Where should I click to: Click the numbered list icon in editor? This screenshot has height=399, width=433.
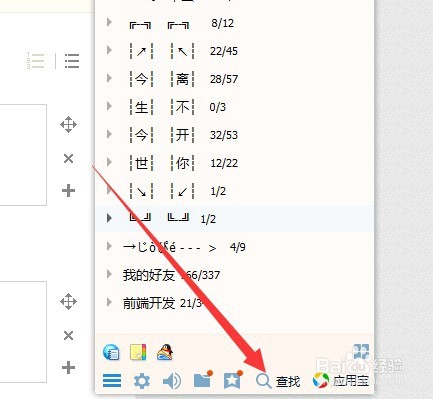tap(35, 61)
